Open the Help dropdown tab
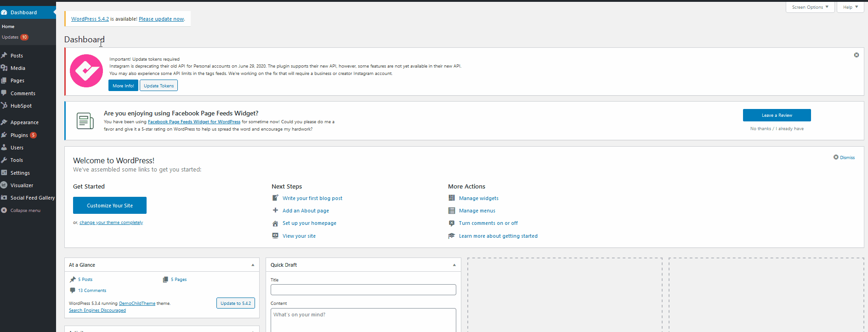Image resolution: width=868 pixels, height=332 pixels. click(851, 7)
